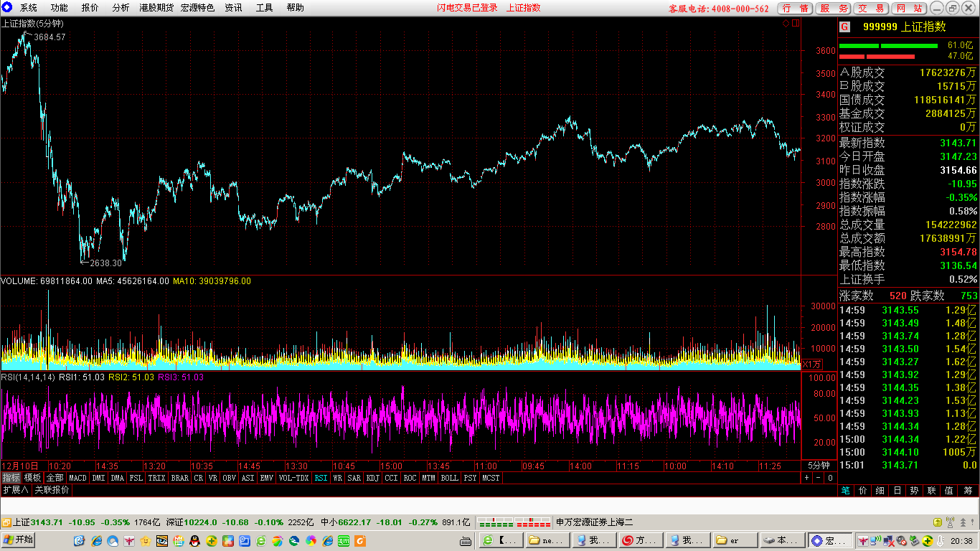Click the 行情 button
Image resolution: width=980 pixels, height=551 pixels.
pyautogui.click(x=795, y=8)
